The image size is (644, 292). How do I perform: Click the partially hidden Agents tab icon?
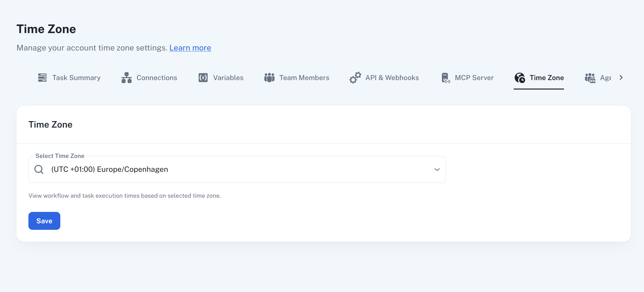[x=590, y=78]
